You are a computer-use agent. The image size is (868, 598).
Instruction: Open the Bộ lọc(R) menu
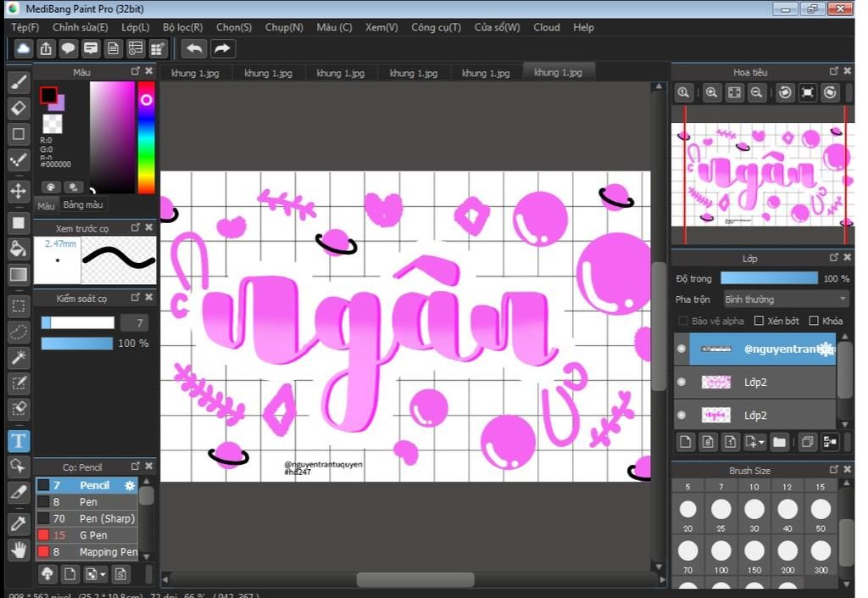[x=183, y=27]
